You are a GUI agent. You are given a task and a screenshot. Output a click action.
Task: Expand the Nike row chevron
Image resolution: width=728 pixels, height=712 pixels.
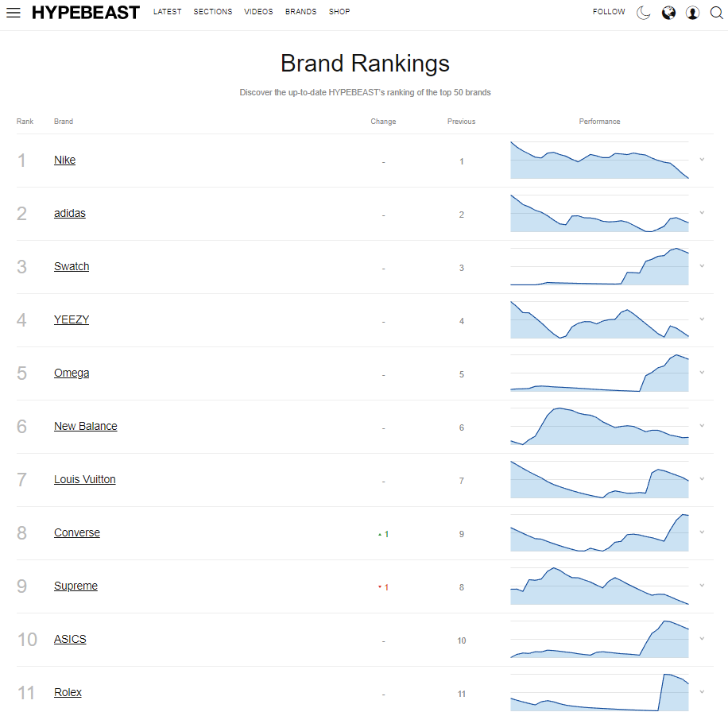tap(702, 160)
